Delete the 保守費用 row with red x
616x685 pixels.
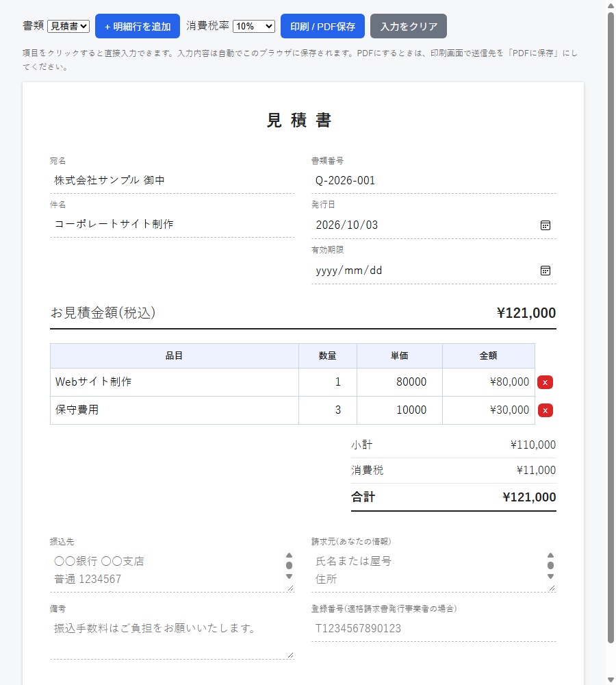point(545,410)
